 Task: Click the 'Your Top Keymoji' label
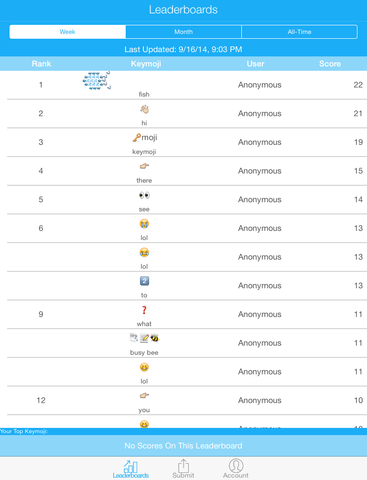(24, 431)
